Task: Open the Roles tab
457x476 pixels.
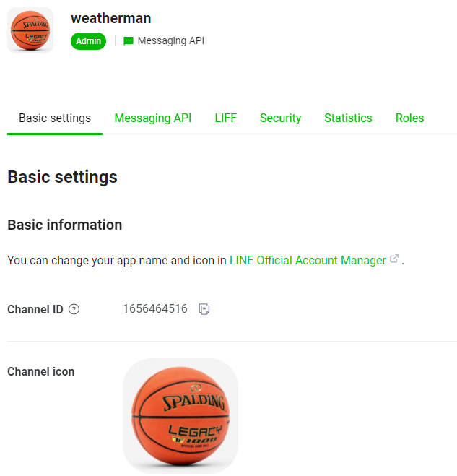Action: pyautogui.click(x=409, y=118)
